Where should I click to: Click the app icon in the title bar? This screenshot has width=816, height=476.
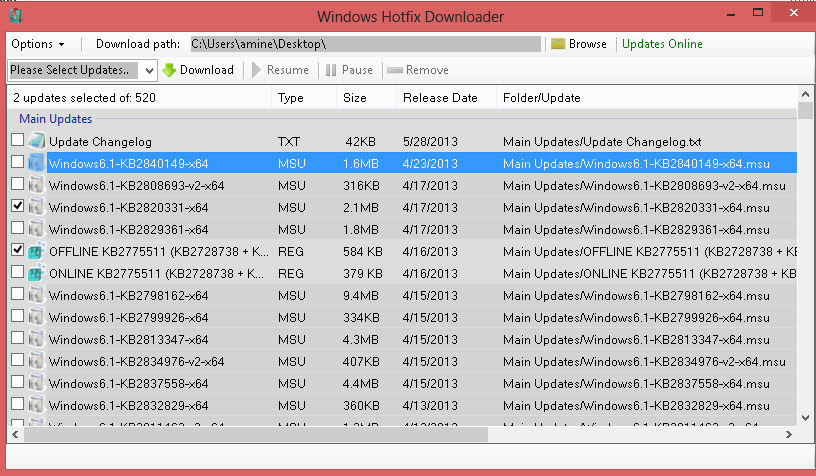coord(14,16)
